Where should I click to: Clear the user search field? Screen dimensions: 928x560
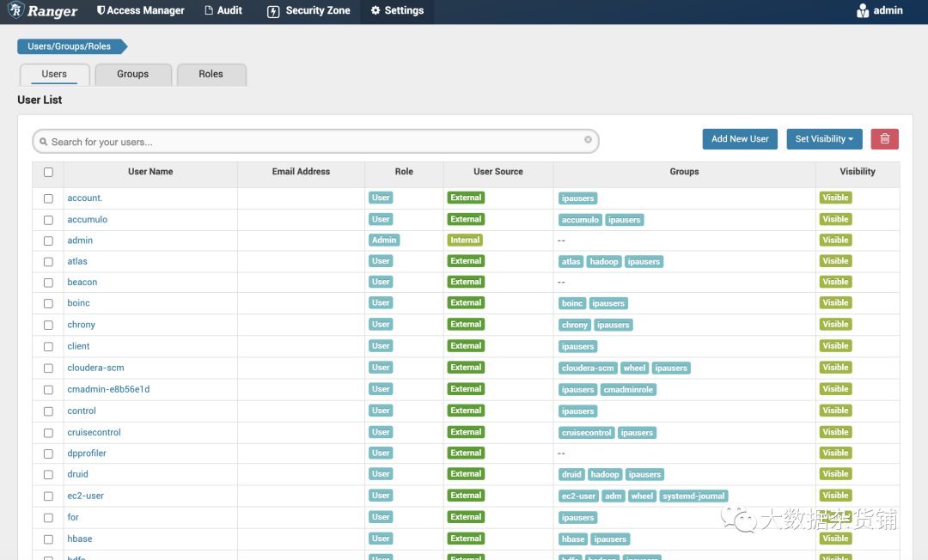click(x=588, y=139)
